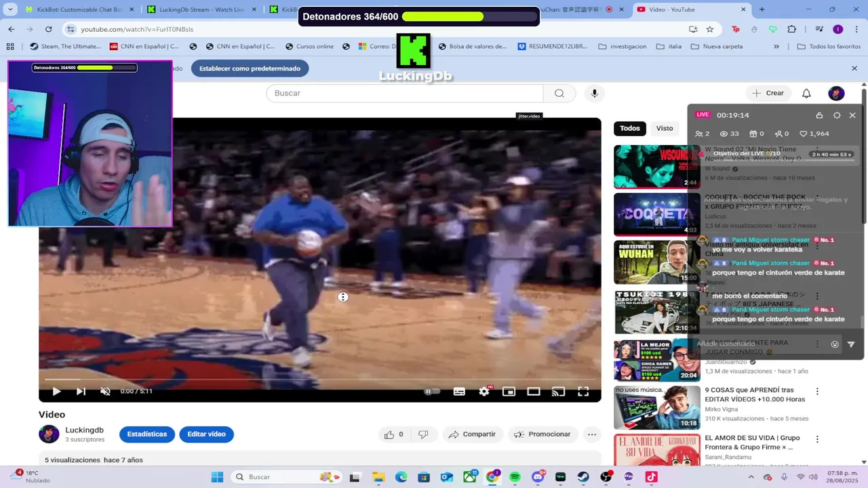Viewport: 868px width, 488px height.
Task: Play the video with the play button
Action: pyautogui.click(x=56, y=391)
